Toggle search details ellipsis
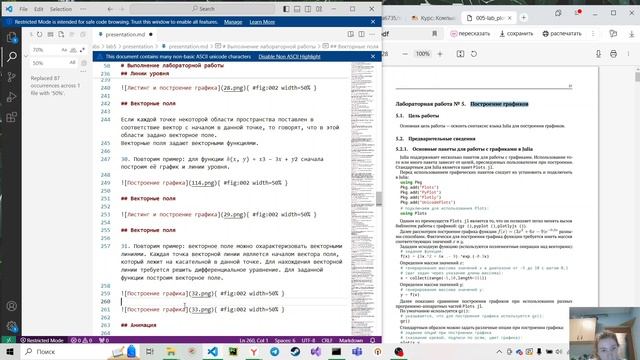The image size is (640, 360). tap(83, 71)
